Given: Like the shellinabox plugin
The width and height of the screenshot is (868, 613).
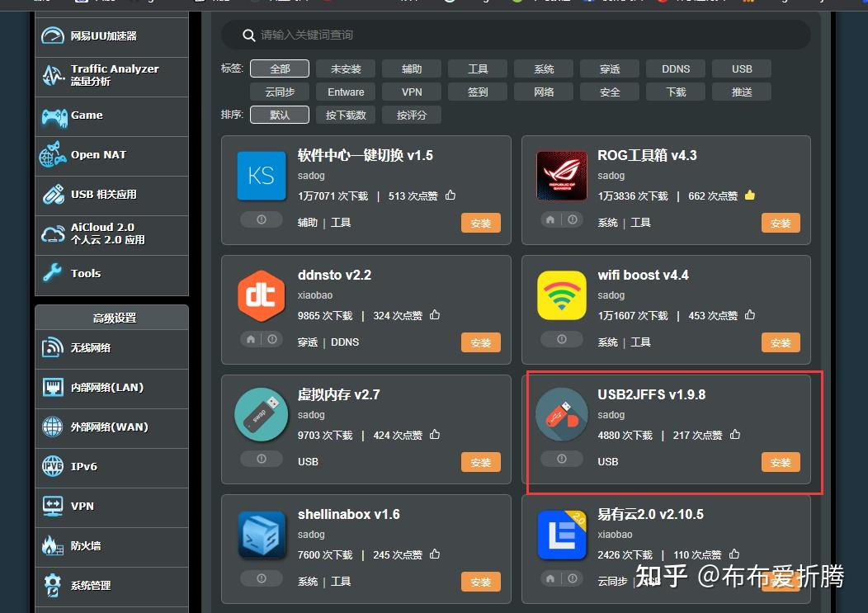Looking at the screenshot, I should [435, 554].
